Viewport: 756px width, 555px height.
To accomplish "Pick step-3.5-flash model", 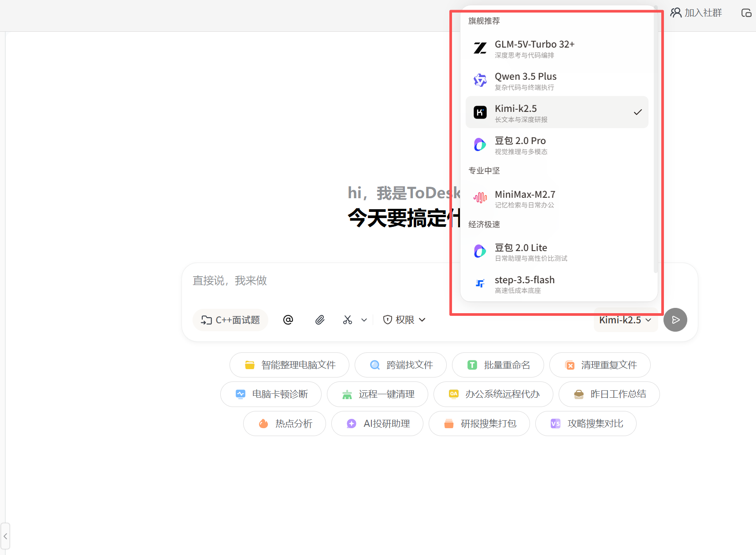I will click(x=557, y=284).
